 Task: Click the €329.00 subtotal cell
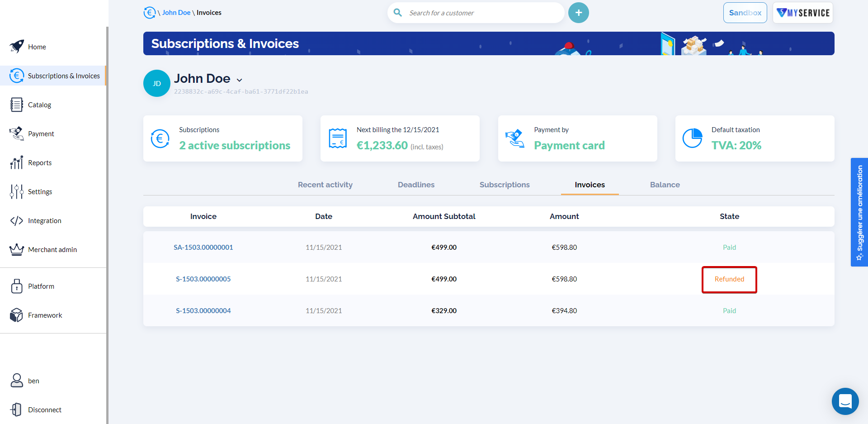coord(444,310)
